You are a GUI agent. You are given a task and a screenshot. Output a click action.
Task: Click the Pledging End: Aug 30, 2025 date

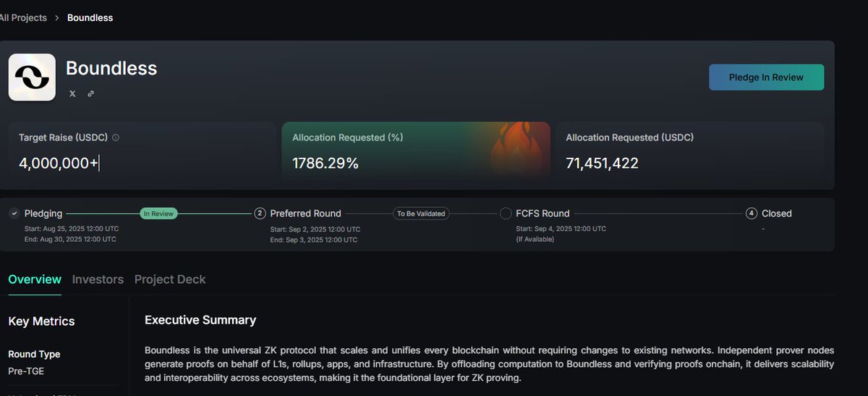[x=70, y=240]
